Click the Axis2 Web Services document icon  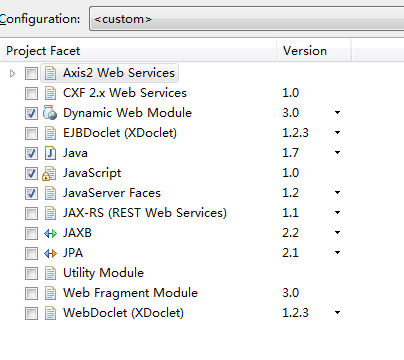[x=50, y=73]
